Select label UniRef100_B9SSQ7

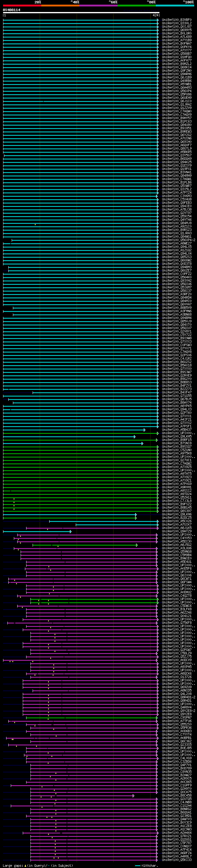tap(177, 446)
